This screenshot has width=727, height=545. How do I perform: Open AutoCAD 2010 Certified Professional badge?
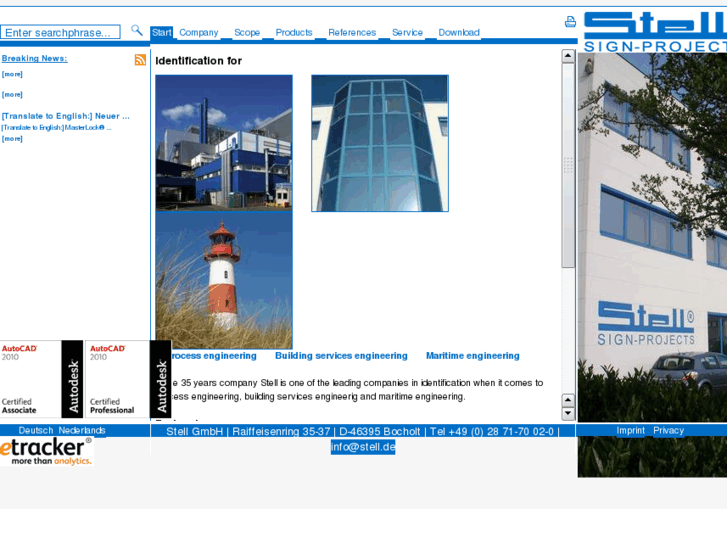point(128,379)
